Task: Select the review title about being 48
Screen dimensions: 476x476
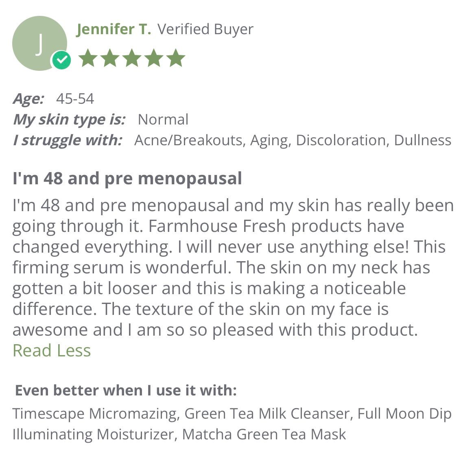Action: [127, 179]
